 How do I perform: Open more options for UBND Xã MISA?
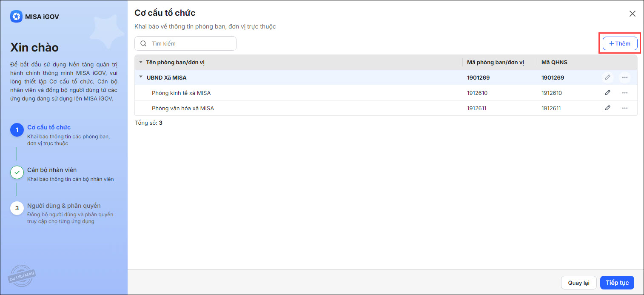point(624,77)
